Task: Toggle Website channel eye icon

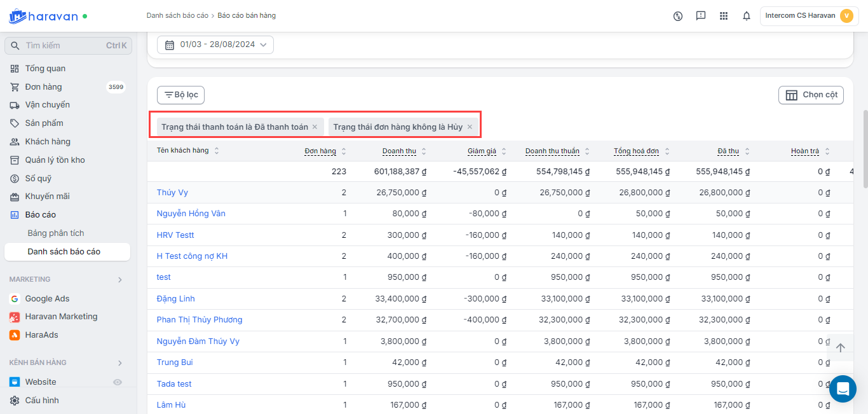Action: pos(117,382)
